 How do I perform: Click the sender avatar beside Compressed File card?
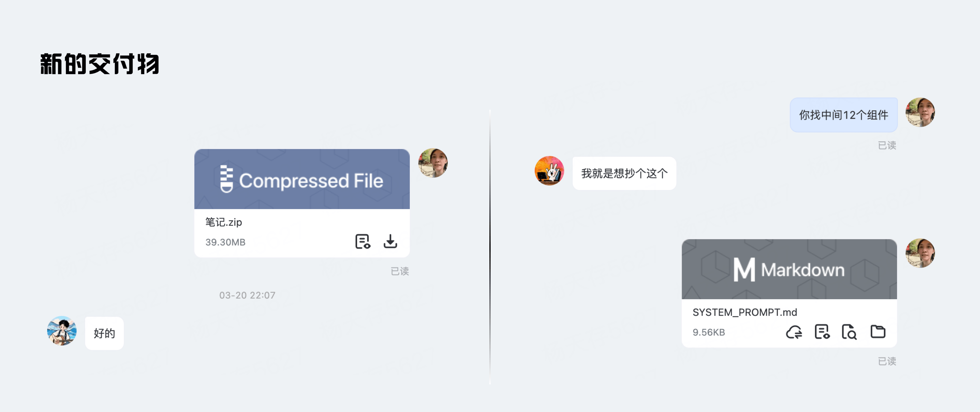click(432, 163)
